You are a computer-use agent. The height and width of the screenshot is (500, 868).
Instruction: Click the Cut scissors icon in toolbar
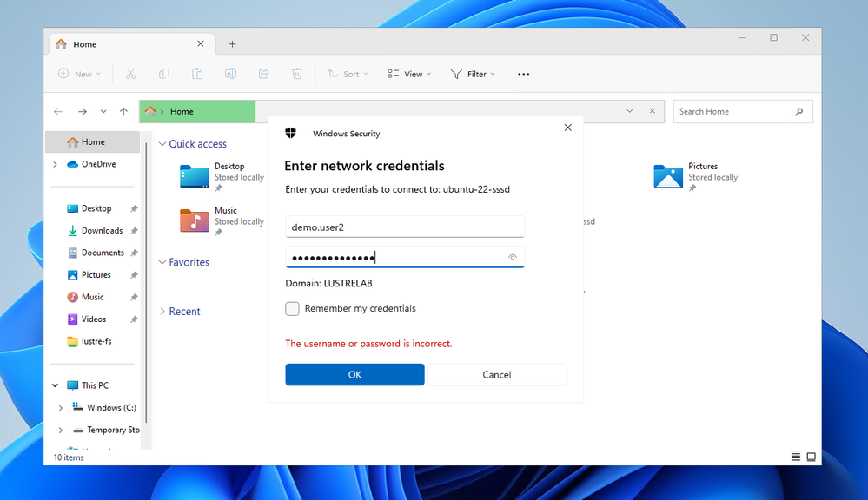(130, 74)
